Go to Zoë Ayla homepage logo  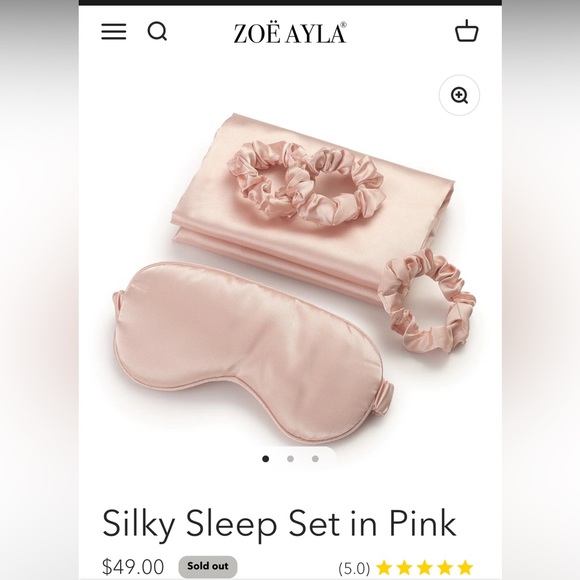pos(290,33)
